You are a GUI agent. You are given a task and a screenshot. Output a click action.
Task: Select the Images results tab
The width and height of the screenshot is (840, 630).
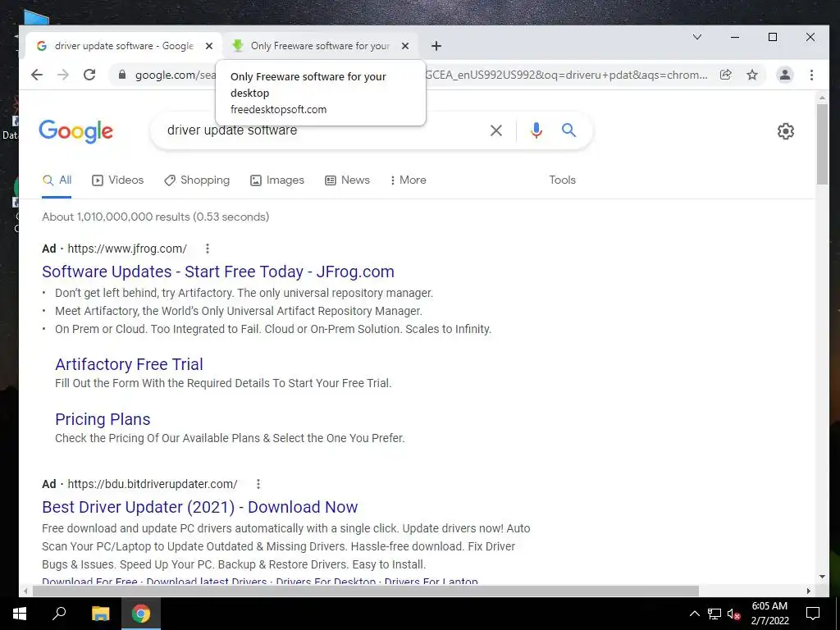(277, 180)
